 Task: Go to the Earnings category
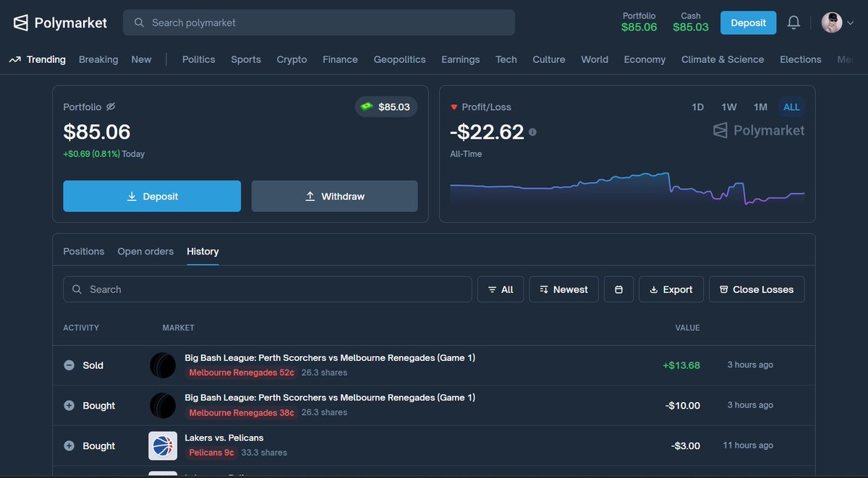pyautogui.click(x=460, y=59)
